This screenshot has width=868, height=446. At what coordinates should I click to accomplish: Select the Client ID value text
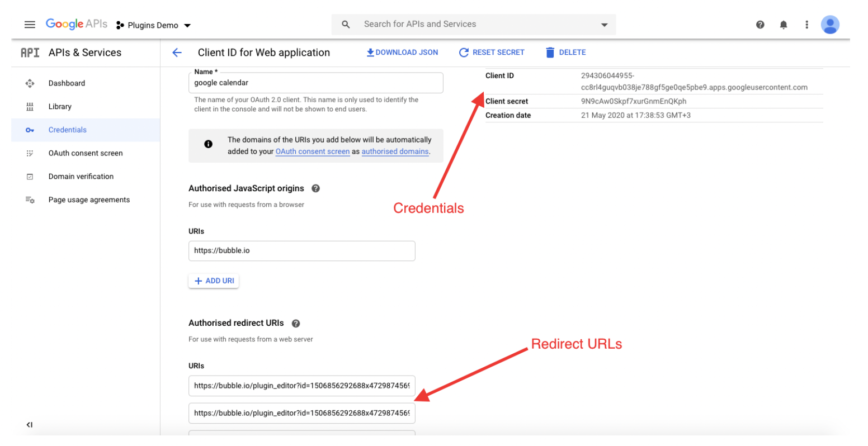(694, 82)
